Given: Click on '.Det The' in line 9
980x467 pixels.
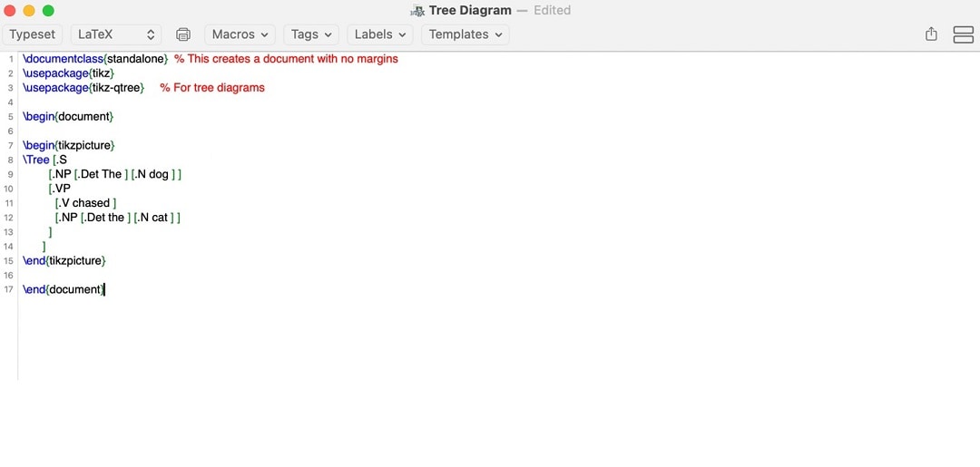Looking at the screenshot, I should (100, 173).
